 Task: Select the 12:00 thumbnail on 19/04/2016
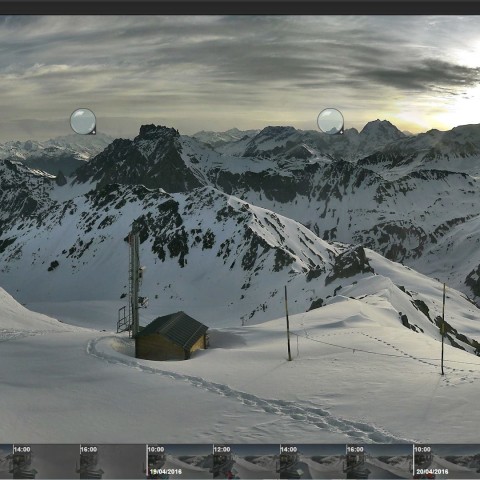pyautogui.click(x=246, y=461)
